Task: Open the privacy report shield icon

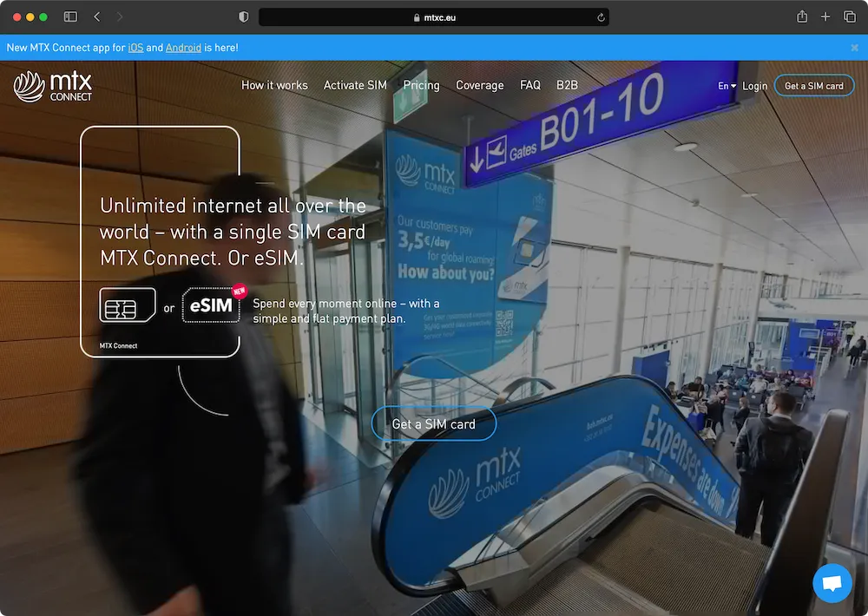Action: pos(243,17)
